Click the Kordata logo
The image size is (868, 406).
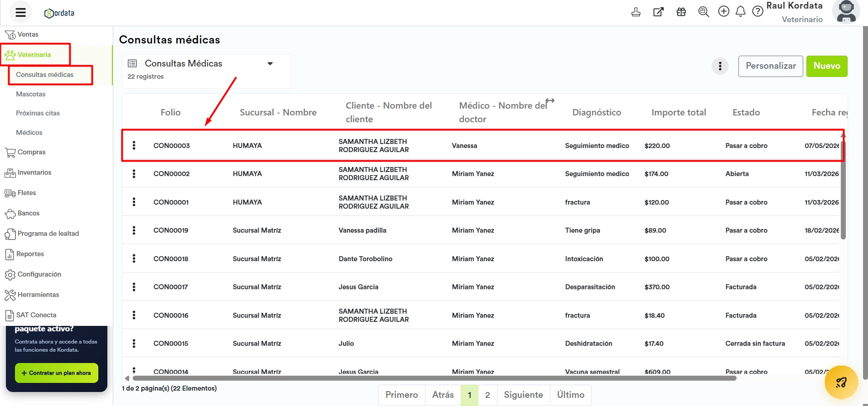[59, 13]
